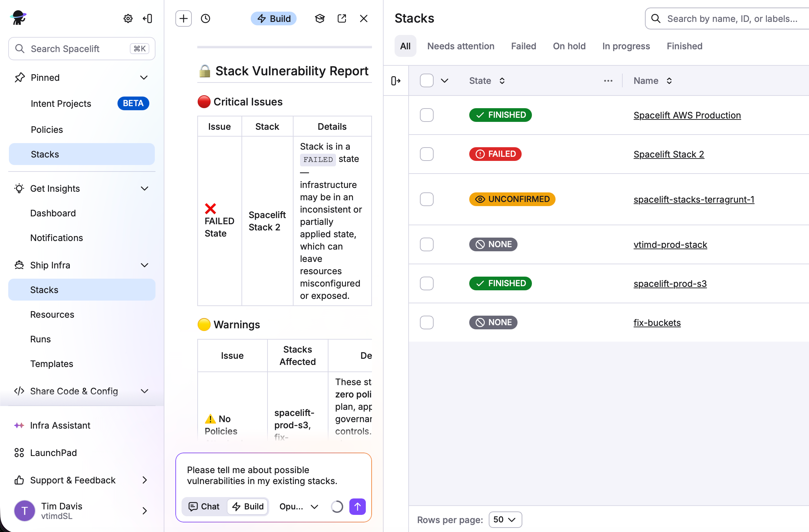Collapse the sidebar with the panel icon
This screenshot has width=809, height=532.
pos(148,18)
